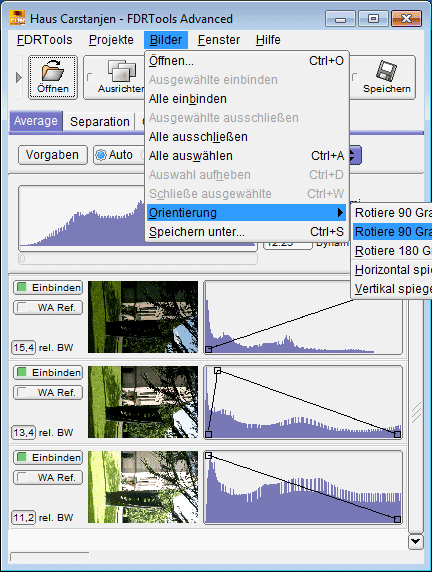Click the Öffnen folder toolbar icon
This screenshot has height=572, width=432.
point(53,70)
